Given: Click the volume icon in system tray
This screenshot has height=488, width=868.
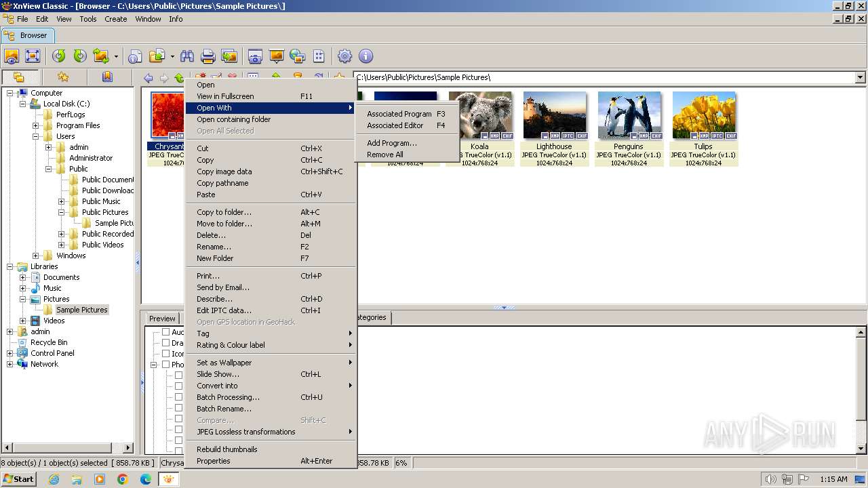Looking at the screenshot, I should tap(770, 479).
